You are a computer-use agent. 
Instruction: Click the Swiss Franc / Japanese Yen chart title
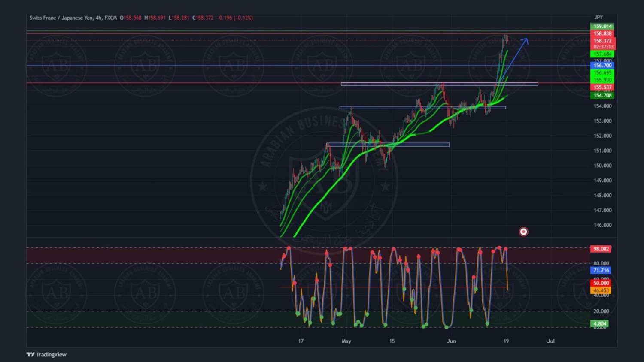[x=73, y=18]
